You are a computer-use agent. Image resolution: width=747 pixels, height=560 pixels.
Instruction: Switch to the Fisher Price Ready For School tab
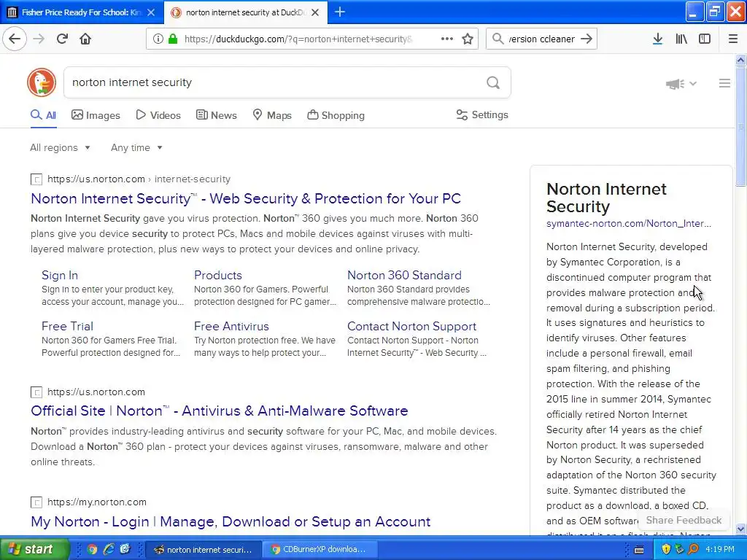point(82,12)
